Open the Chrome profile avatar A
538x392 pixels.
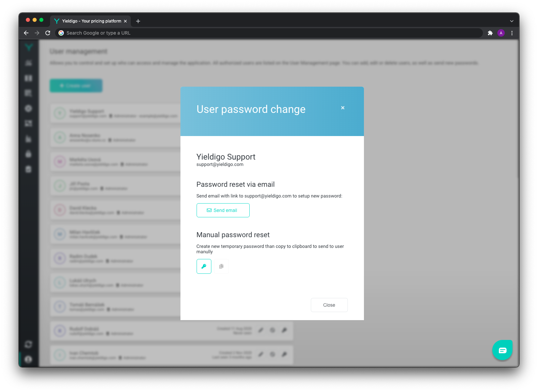click(x=501, y=33)
